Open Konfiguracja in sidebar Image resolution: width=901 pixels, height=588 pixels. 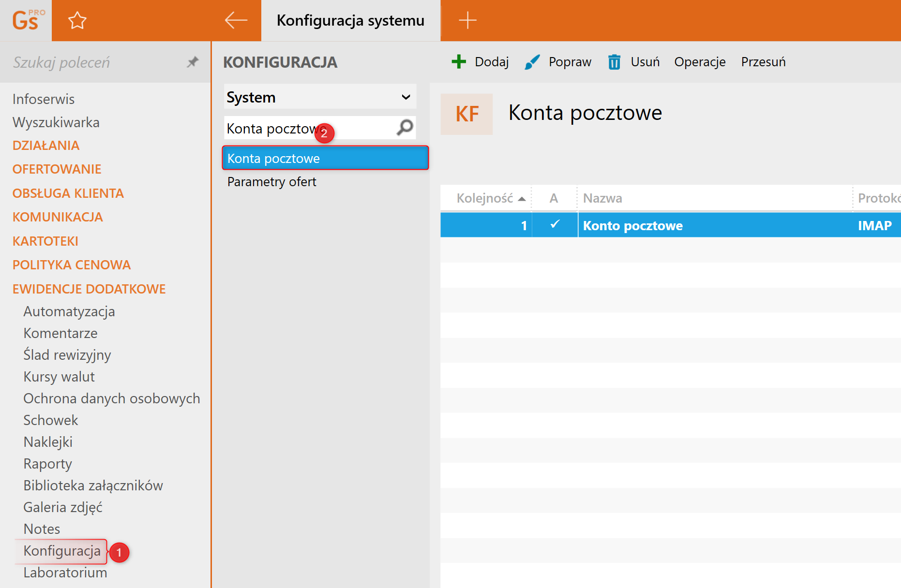click(62, 551)
